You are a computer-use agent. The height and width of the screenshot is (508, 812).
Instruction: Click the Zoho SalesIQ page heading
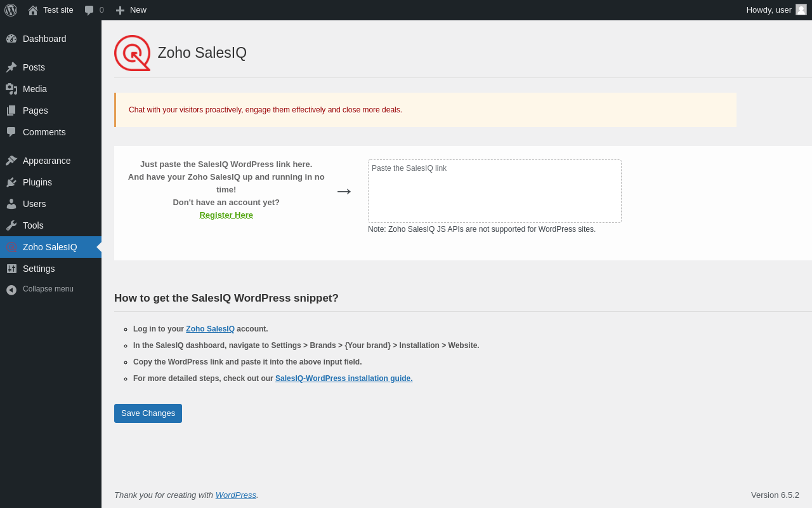click(x=202, y=53)
